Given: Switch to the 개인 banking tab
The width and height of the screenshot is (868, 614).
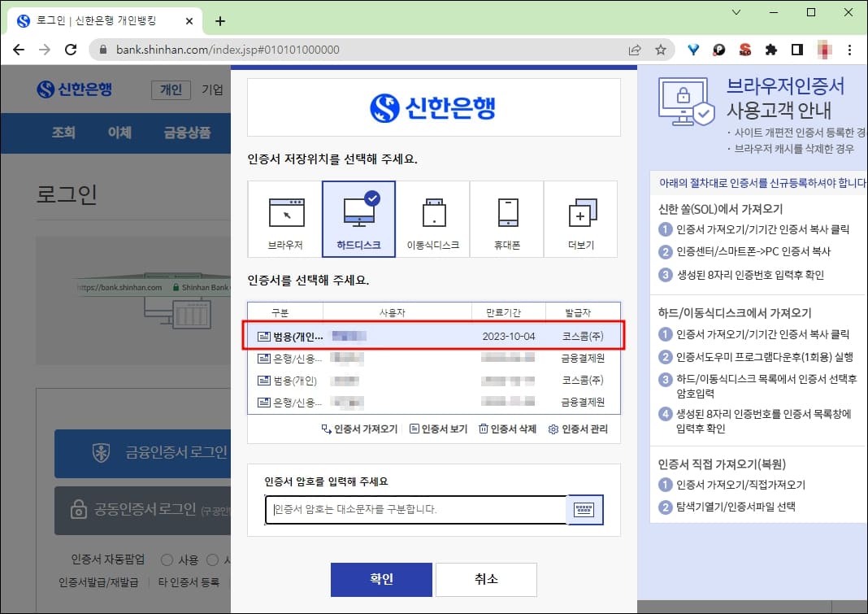Looking at the screenshot, I should [x=170, y=89].
